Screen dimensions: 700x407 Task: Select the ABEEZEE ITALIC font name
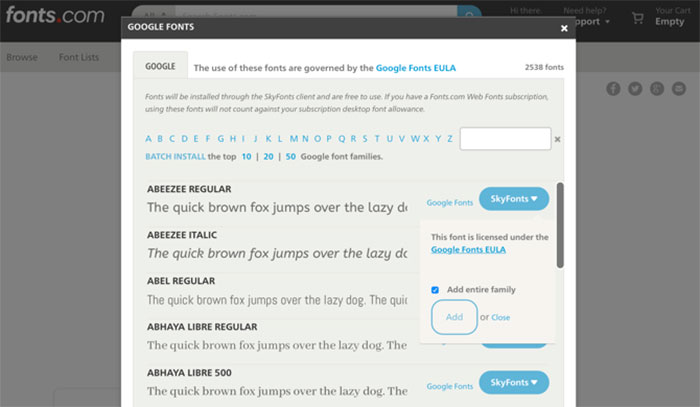[x=182, y=235]
